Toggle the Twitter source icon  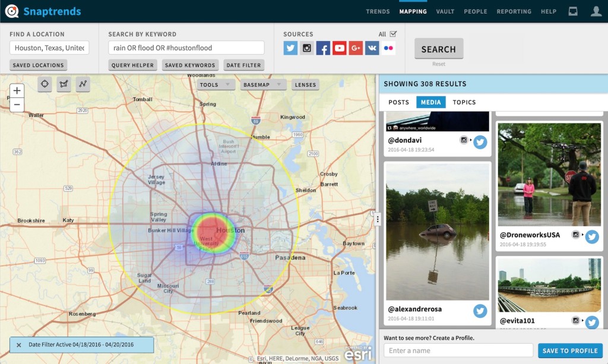tap(290, 48)
